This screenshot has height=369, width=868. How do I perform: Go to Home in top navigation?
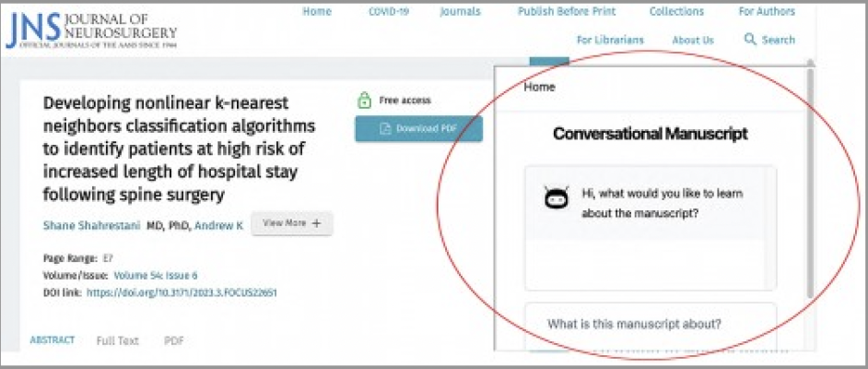(x=317, y=12)
